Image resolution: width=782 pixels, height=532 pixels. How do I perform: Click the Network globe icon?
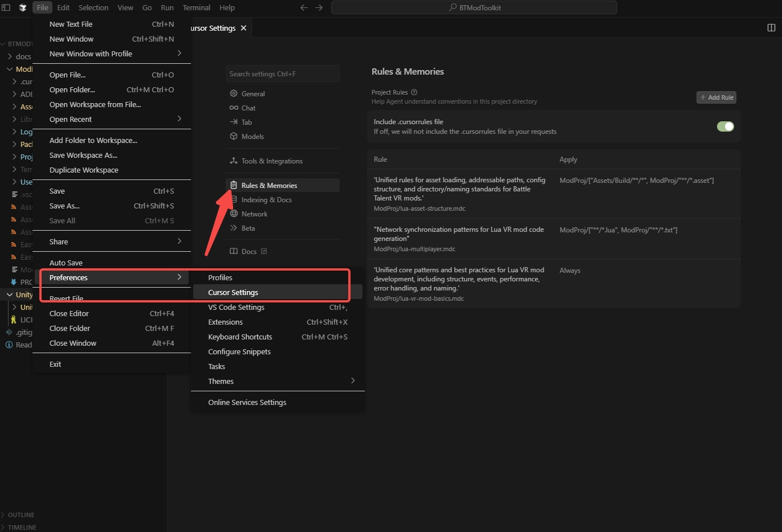pyautogui.click(x=234, y=214)
